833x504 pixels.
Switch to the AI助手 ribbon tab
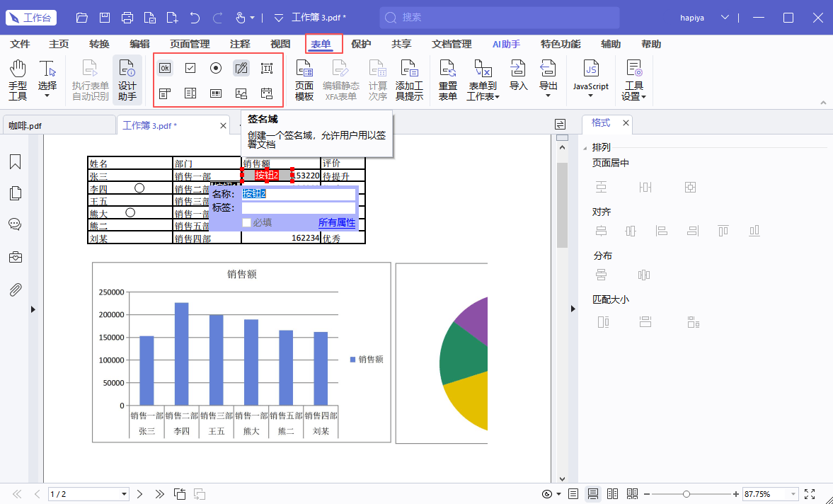[506, 44]
